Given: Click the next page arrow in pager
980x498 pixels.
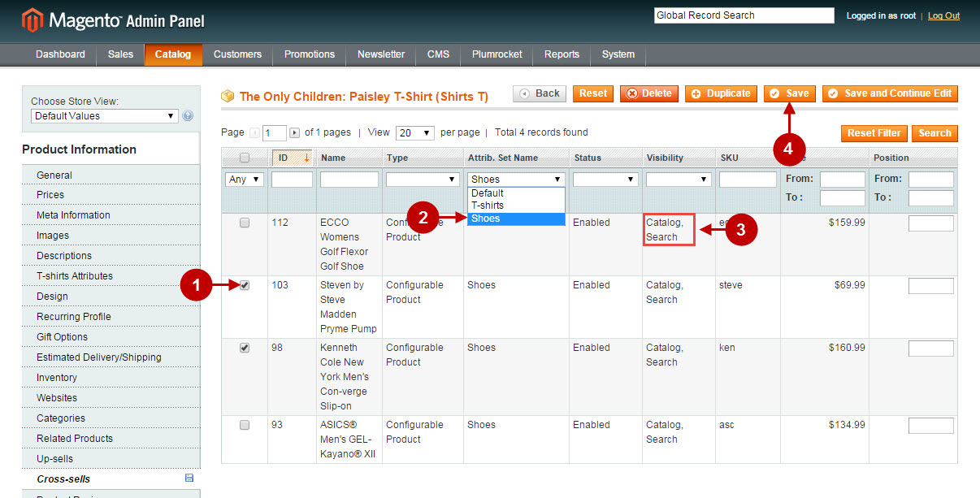Looking at the screenshot, I should click(x=295, y=132).
